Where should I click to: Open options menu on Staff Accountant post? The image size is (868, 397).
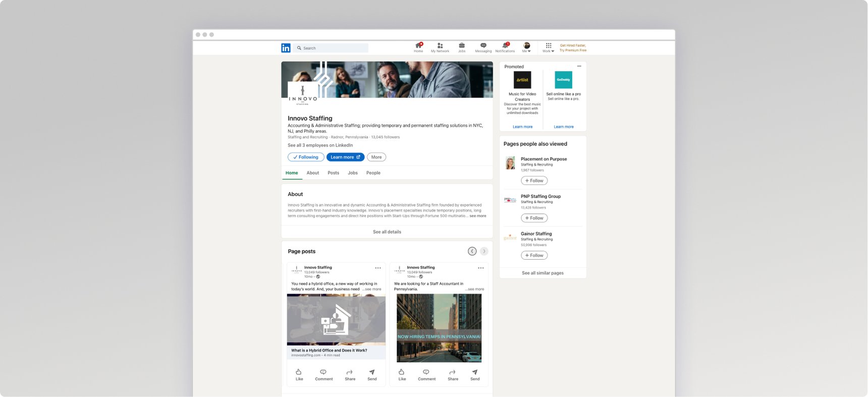[x=481, y=268]
